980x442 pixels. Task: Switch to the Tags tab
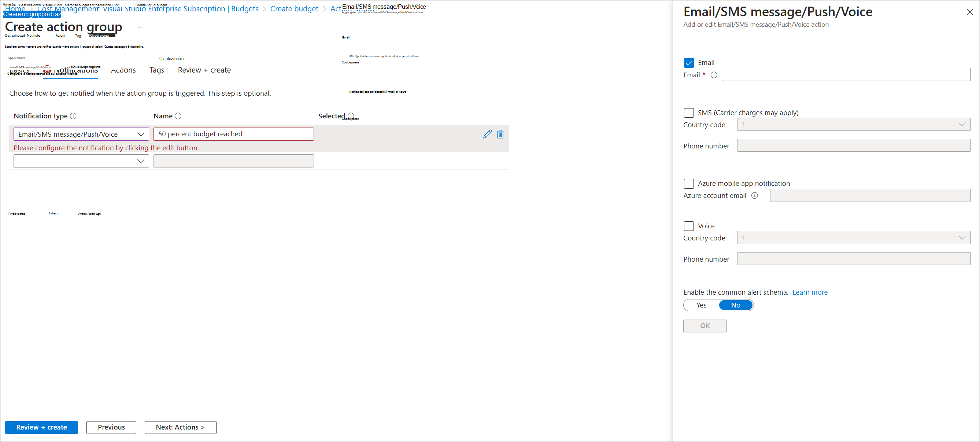pyautogui.click(x=156, y=70)
